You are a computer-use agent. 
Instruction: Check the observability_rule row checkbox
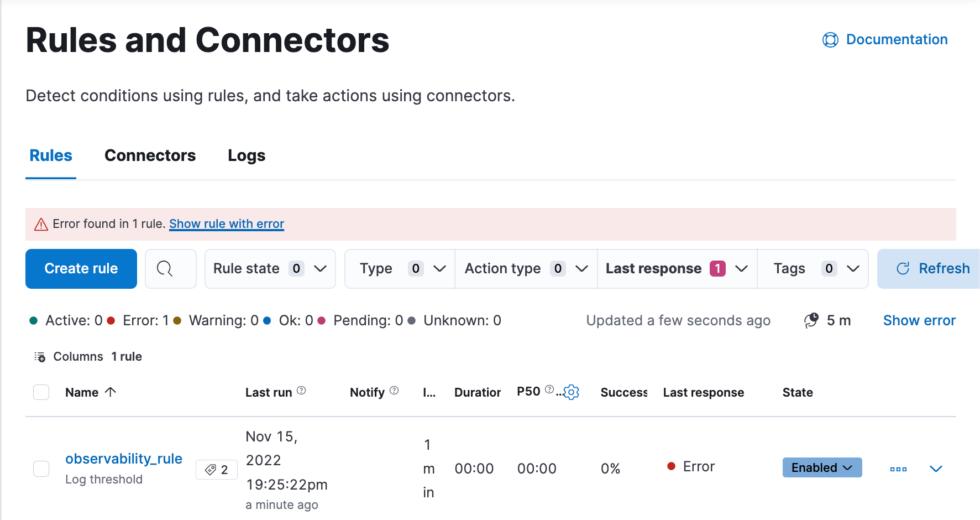pos(41,469)
